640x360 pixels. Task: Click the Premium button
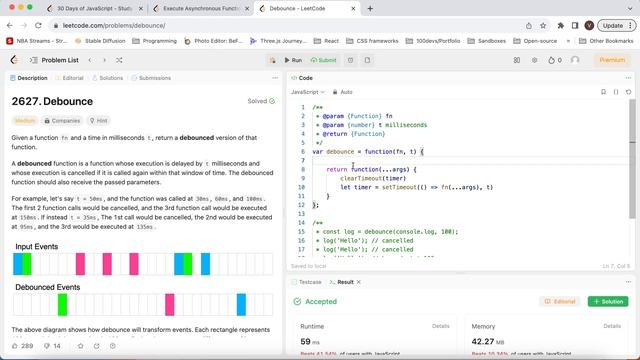[x=612, y=60]
